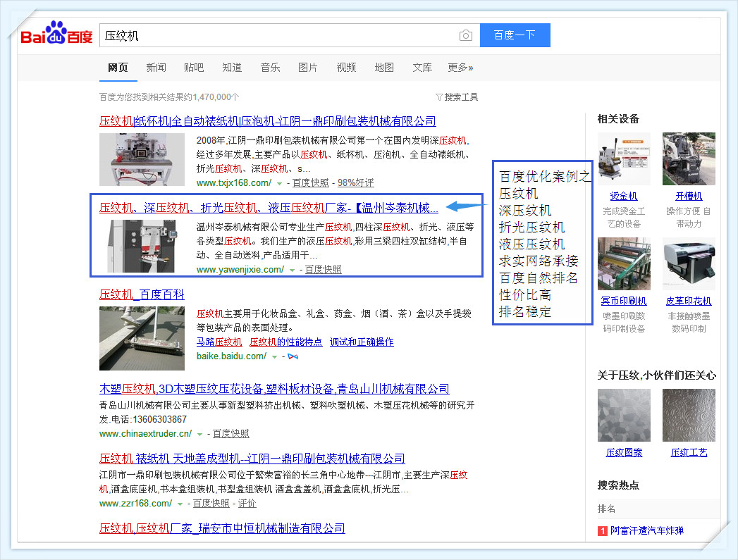Open the 阿富汗遭汽车炸弹 hot search item
Image resolution: width=738 pixels, height=560 pixels.
647,530
